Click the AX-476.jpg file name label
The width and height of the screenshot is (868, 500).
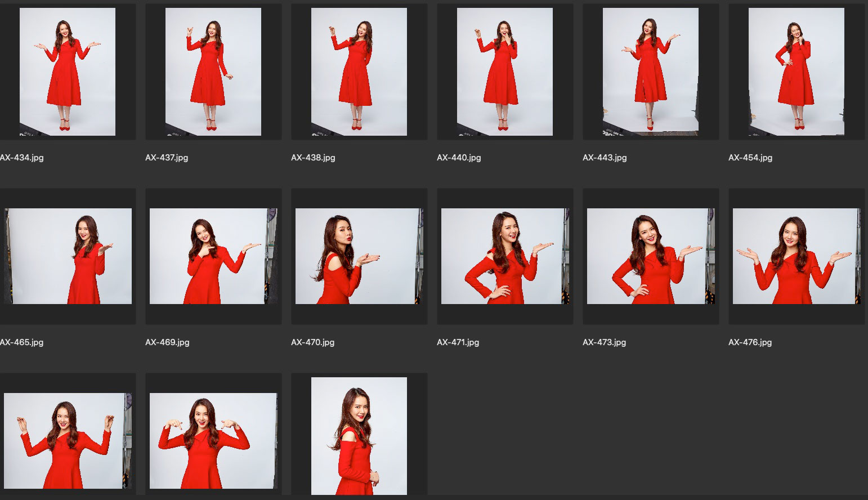[x=750, y=342]
